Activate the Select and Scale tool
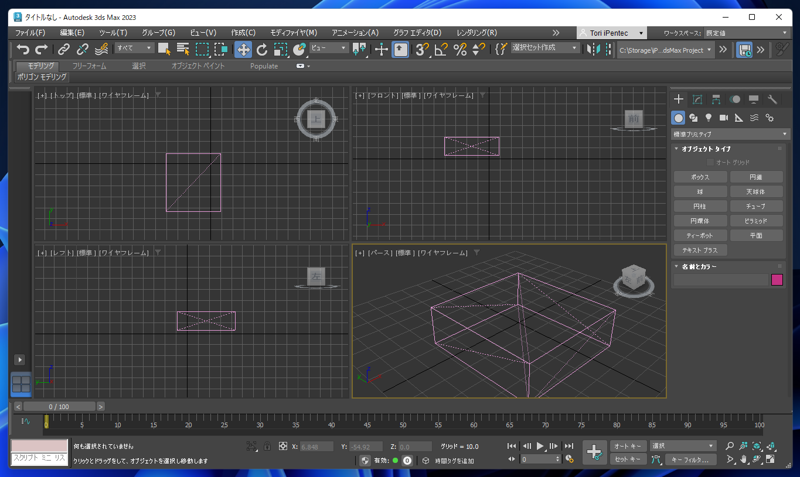Viewport: 800px width, 477px height. click(x=281, y=49)
